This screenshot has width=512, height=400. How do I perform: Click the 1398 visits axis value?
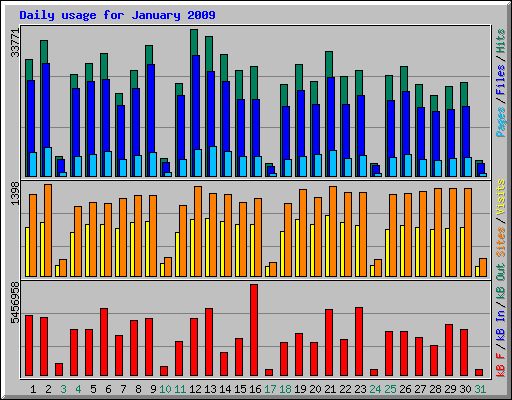15,193
